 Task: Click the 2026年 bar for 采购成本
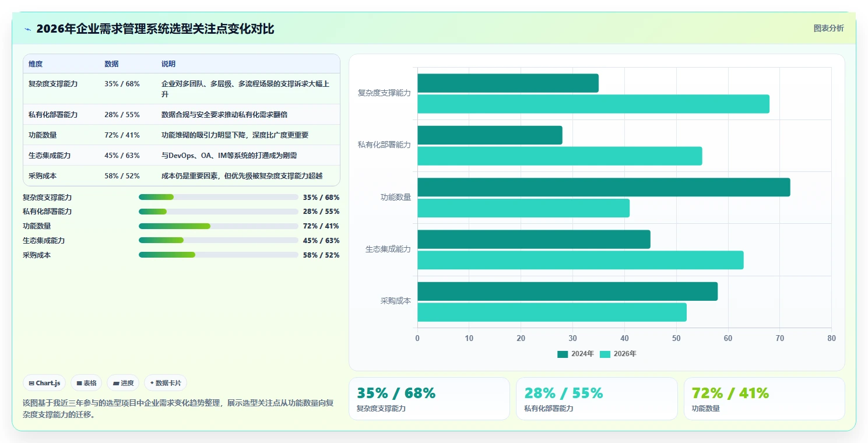tap(552, 312)
